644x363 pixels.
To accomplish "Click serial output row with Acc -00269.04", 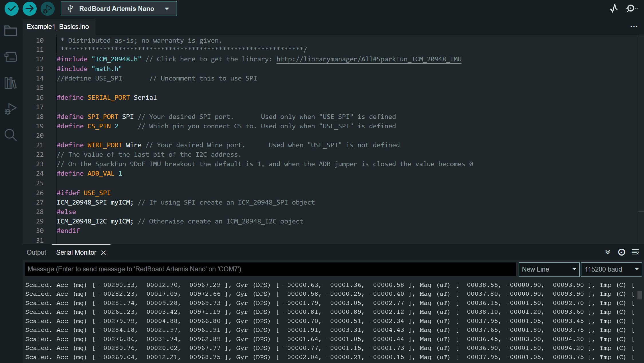I will click(x=329, y=357).
